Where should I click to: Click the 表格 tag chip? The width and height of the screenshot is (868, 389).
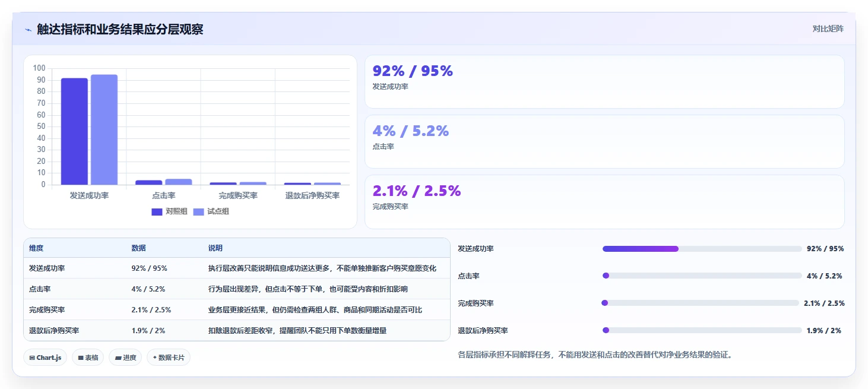coord(88,358)
